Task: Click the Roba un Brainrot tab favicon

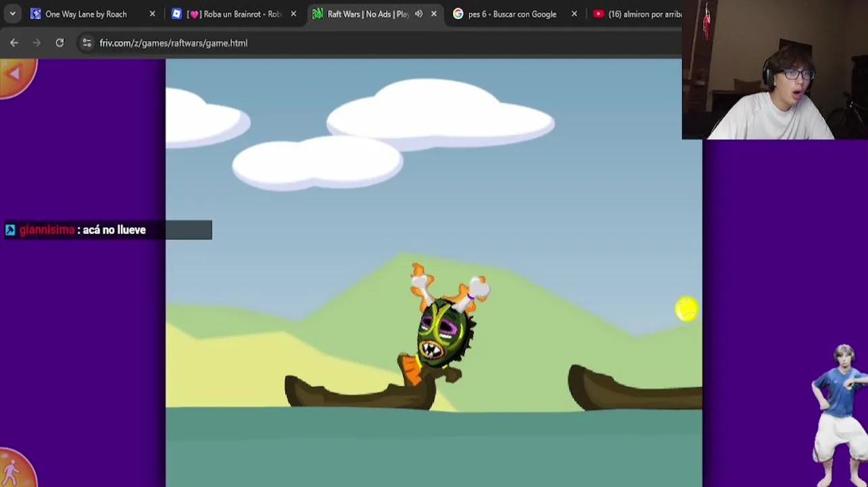Action: pyautogui.click(x=176, y=14)
